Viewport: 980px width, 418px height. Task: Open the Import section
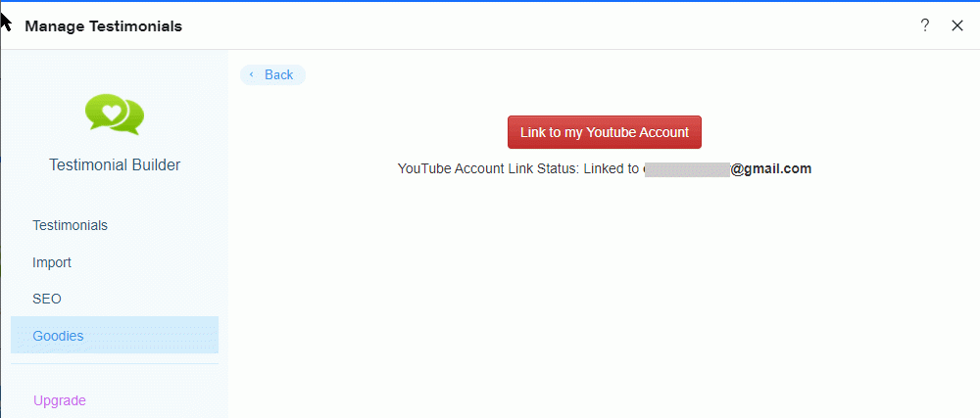coord(52,262)
